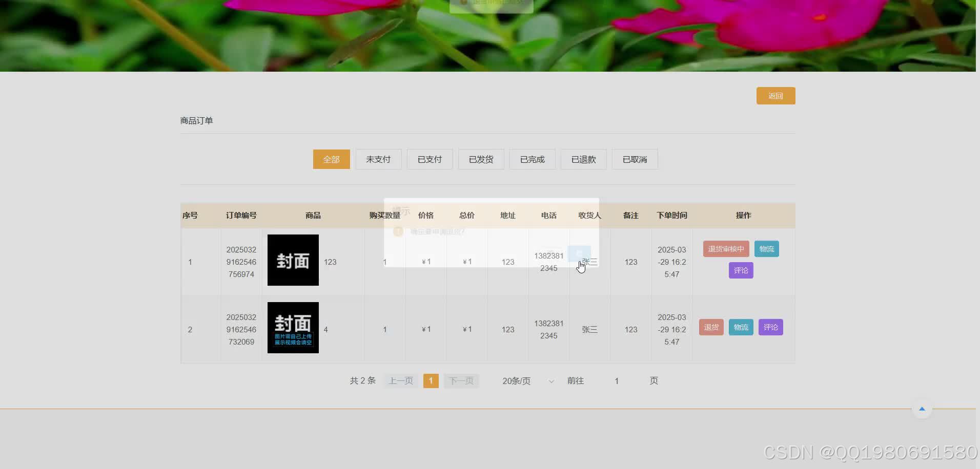Expand the per-page selector chevron
Viewport: 980px width, 469px height.
[x=551, y=381]
